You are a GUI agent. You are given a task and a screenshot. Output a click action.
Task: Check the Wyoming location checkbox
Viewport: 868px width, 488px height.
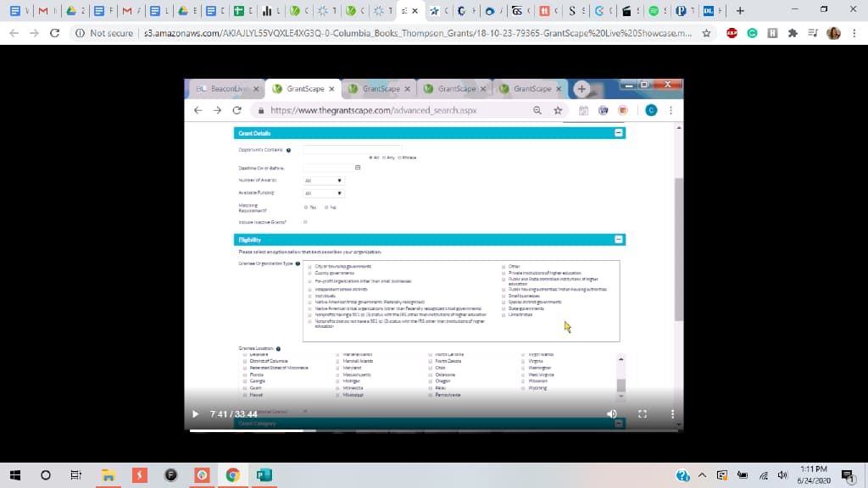point(524,388)
